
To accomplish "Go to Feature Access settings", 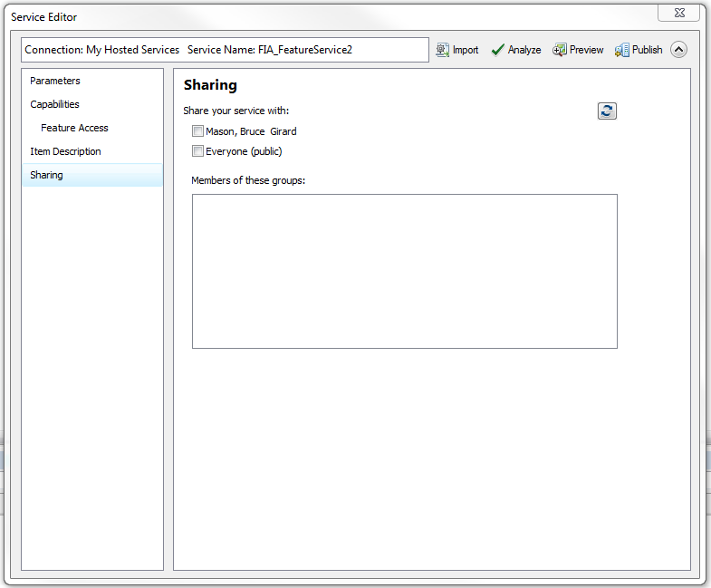I will point(74,128).
